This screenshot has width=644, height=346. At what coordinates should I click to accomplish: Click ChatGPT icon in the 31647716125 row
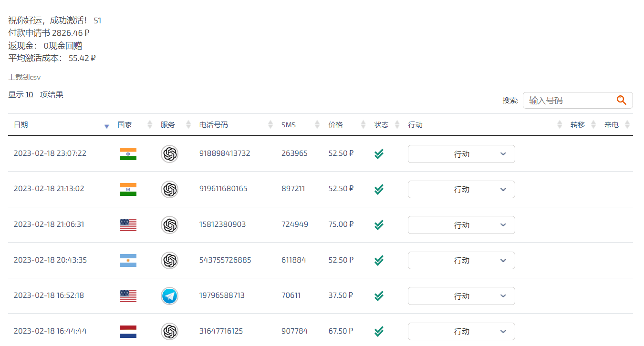pos(169,331)
